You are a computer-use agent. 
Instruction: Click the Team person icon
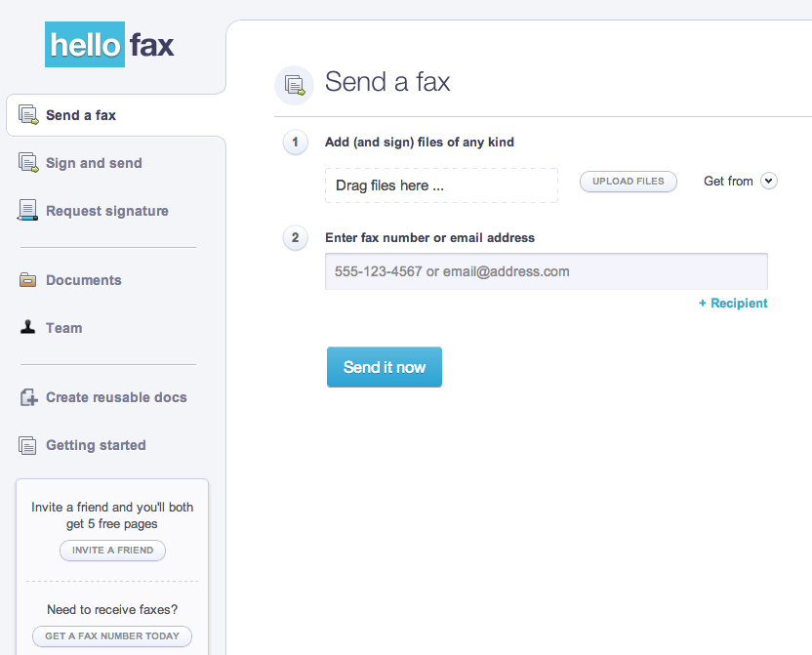(x=28, y=328)
